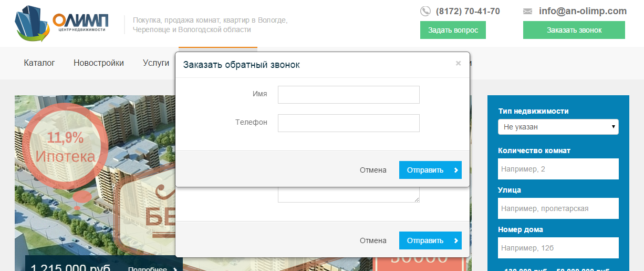Click the phone handset icon
Image resolution: width=644 pixels, height=271 pixels.
coord(425,11)
